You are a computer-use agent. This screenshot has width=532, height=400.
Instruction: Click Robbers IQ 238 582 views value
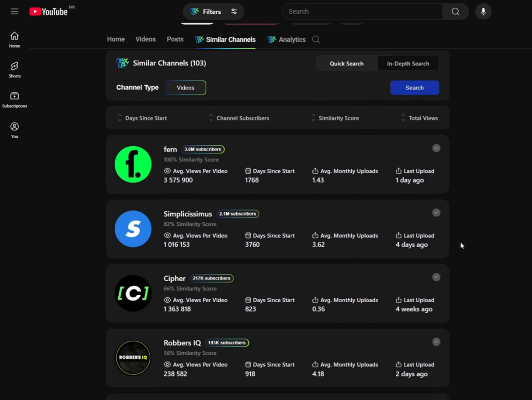pyautogui.click(x=175, y=373)
